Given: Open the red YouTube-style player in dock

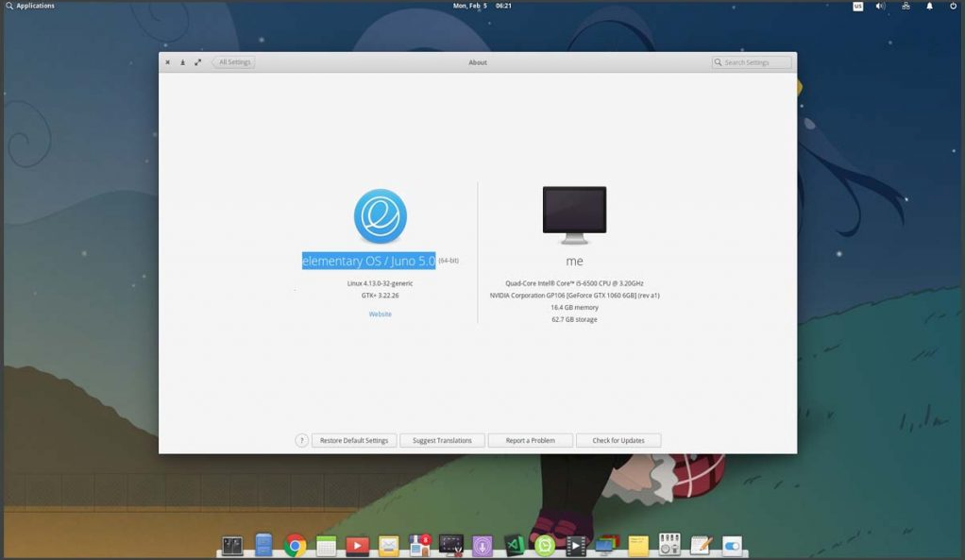Looking at the screenshot, I should pyautogui.click(x=357, y=545).
